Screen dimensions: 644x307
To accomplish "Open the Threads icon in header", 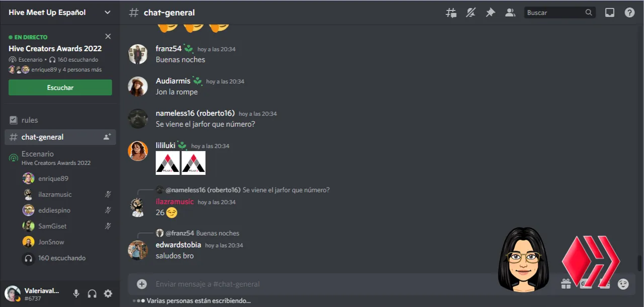I will [451, 13].
